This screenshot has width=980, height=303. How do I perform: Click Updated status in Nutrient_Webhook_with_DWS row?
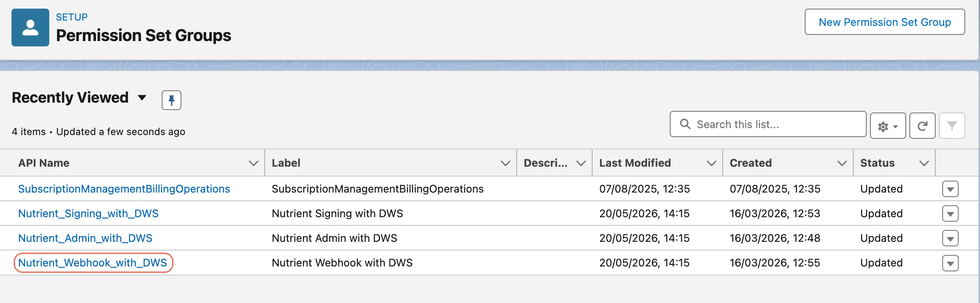[882, 263]
